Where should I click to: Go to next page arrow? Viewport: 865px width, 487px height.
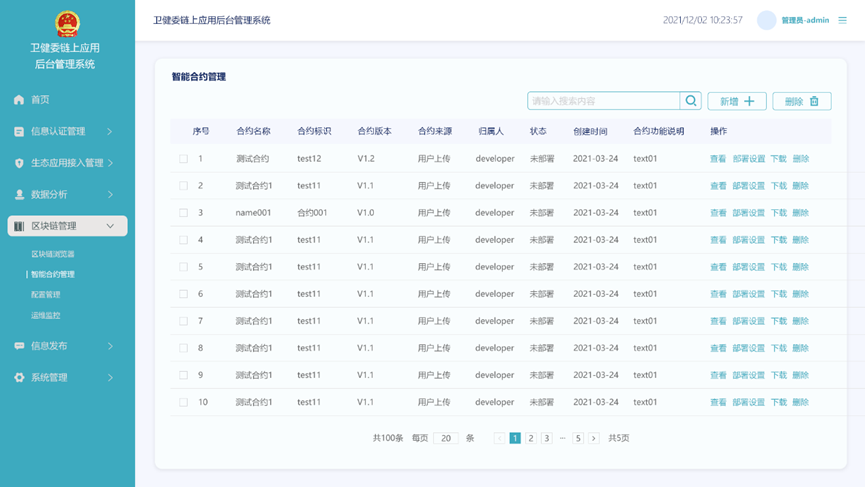[594, 438]
